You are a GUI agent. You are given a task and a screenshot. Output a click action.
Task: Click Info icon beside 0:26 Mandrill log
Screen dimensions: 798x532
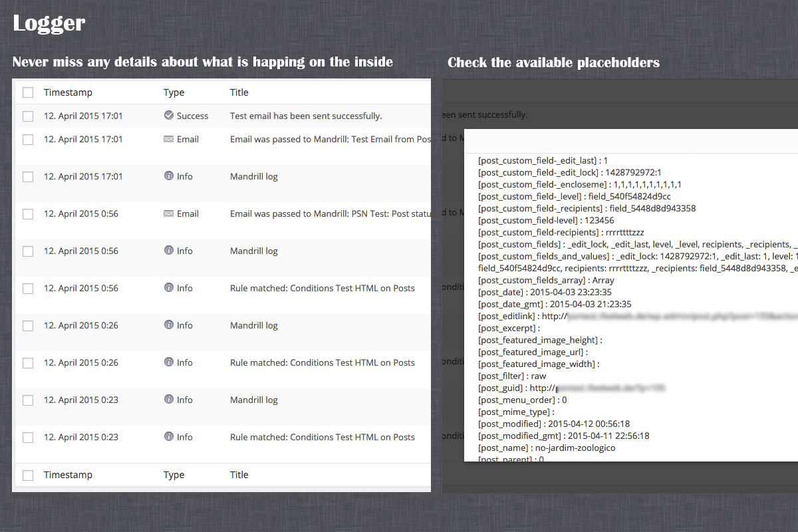(169, 326)
